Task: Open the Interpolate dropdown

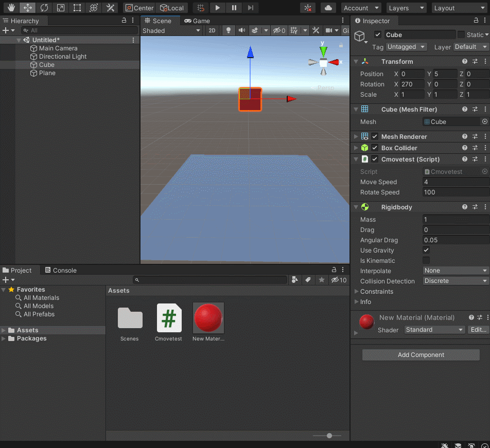Action: point(456,271)
